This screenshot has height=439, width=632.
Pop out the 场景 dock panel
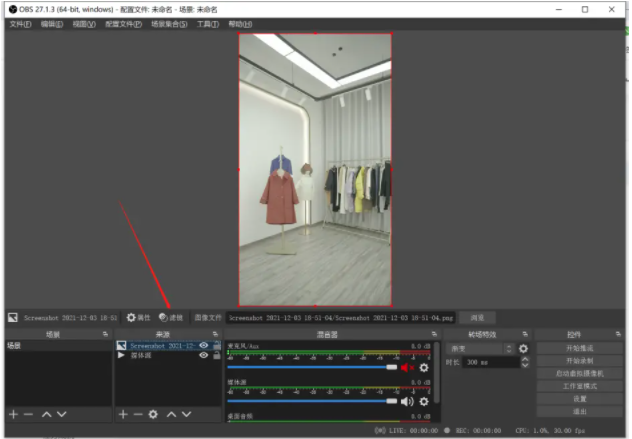pyautogui.click(x=105, y=334)
